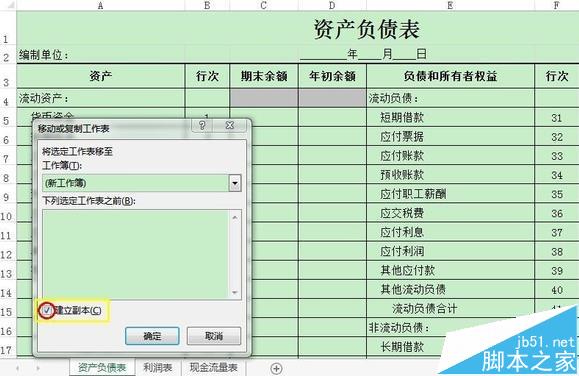Add a new sheet with plus icon

276,368
